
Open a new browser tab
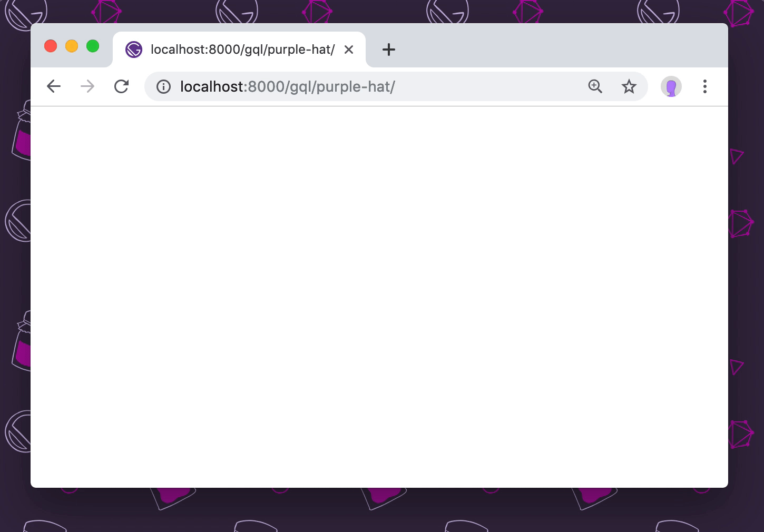[389, 49]
